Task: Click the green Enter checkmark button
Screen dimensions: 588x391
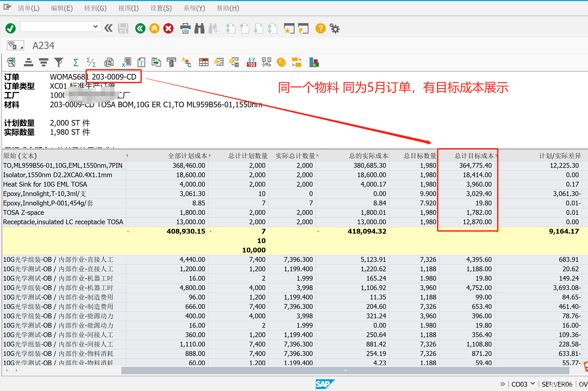Action: tap(10, 28)
